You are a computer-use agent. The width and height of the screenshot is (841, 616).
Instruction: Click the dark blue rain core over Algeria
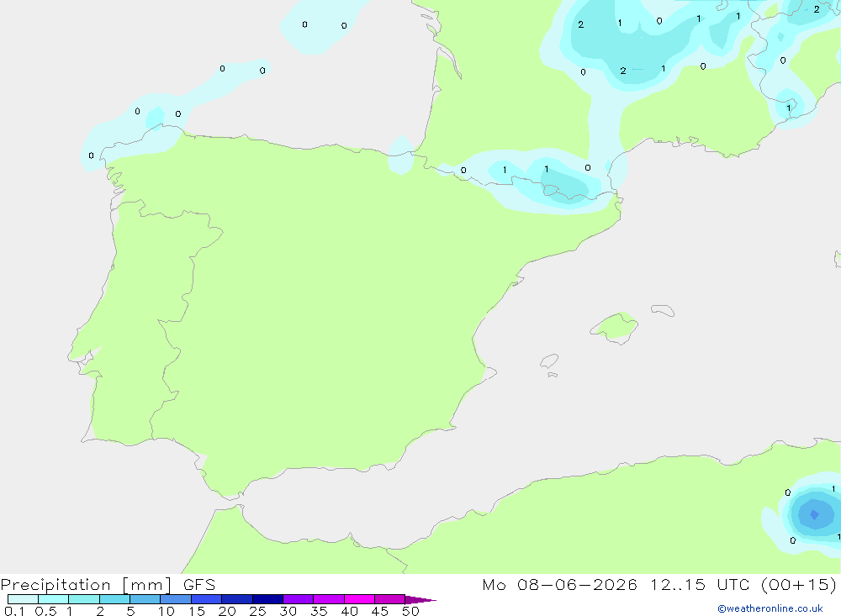[x=814, y=514]
